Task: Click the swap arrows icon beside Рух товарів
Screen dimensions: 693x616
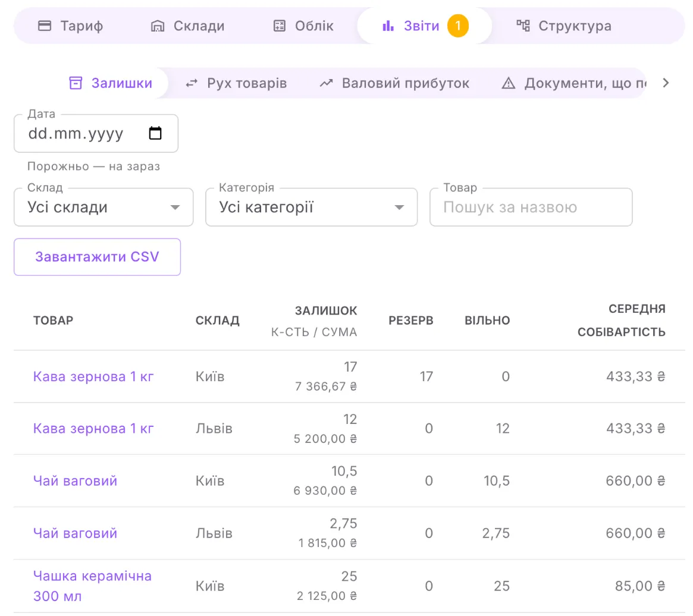Action: tap(192, 83)
